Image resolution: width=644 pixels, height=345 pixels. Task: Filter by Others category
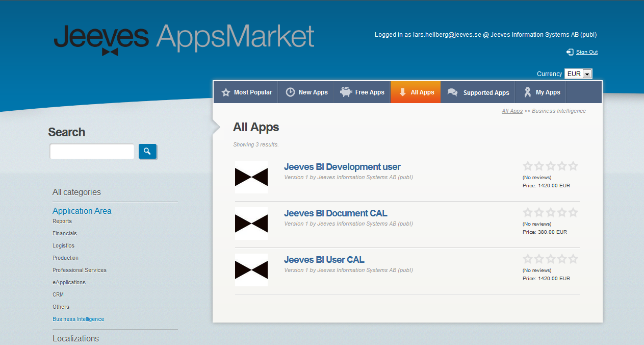61,307
